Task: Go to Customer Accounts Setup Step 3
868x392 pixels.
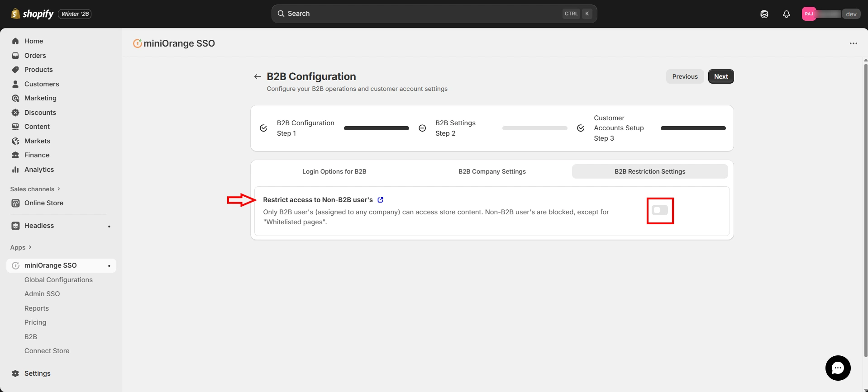Action: point(619,128)
